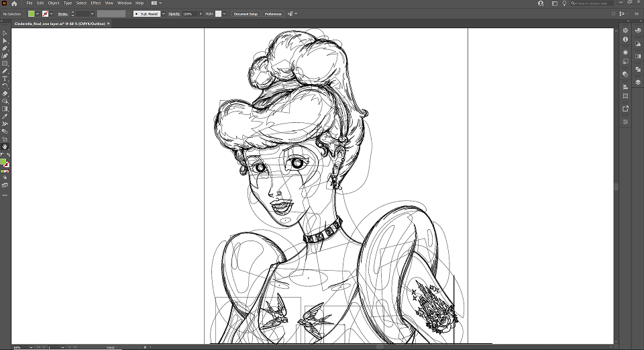This screenshot has width=644, height=350.
Task: Open the graphic Style dropdown
Action: [224, 13]
